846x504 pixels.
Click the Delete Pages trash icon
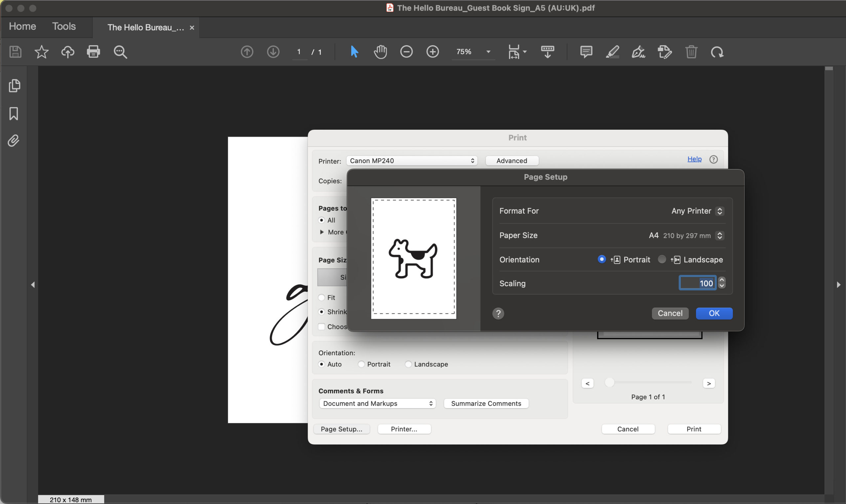click(691, 52)
